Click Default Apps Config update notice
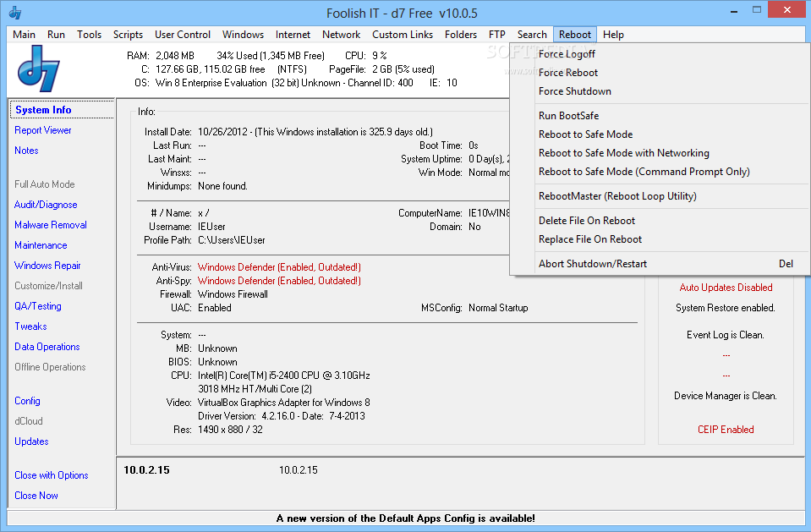811x532 pixels. (x=406, y=518)
